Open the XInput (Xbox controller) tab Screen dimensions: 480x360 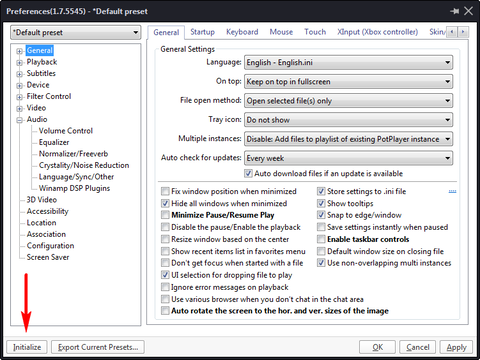pyautogui.click(x=377, y=32)
